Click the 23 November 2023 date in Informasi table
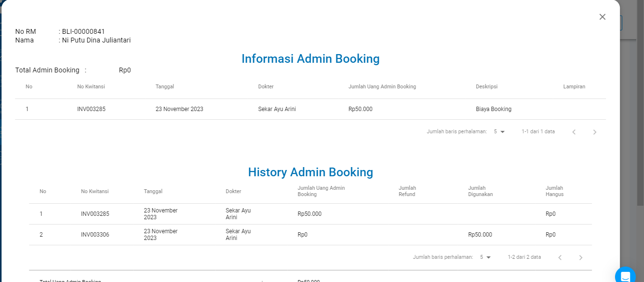The width and height of the screenshot is (644, 282). tap(179, 109)
